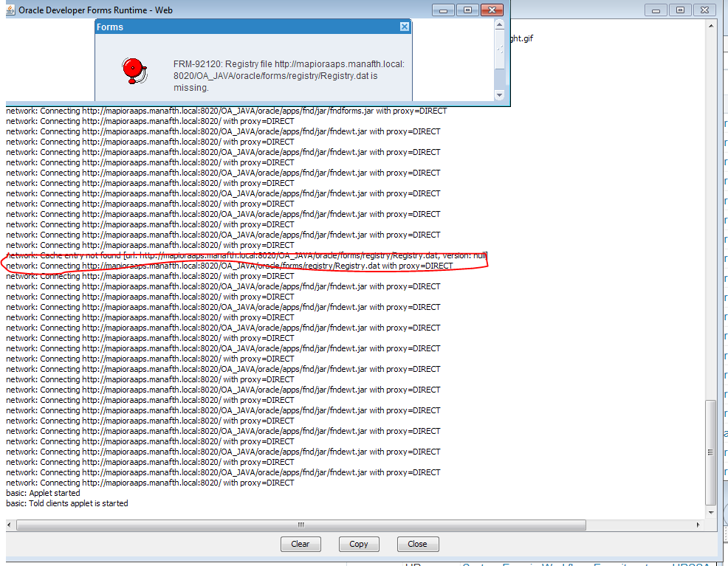This screenshot has width=728, height=566.
Task: Click the console vertical scrollbar up arrow
Action: (710, 25)
